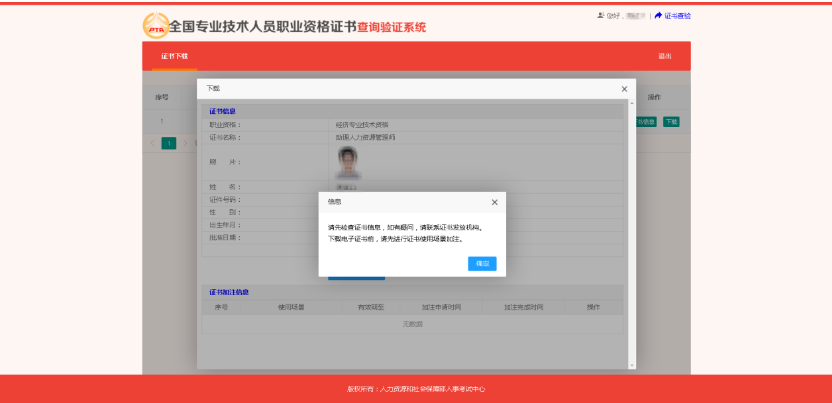
Task: Click the 出生年月 label
Action: click(225, 225)
